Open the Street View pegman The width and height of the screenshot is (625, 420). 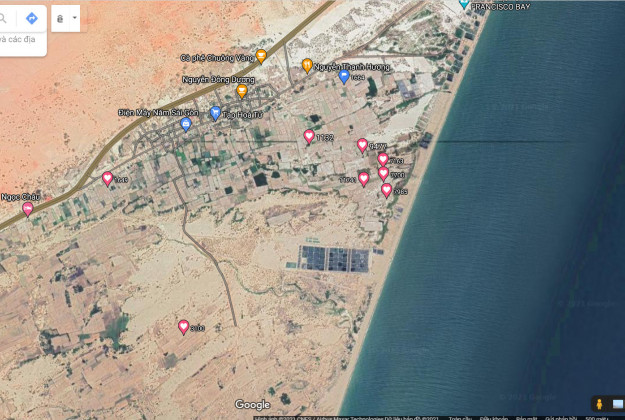(598, 404)
